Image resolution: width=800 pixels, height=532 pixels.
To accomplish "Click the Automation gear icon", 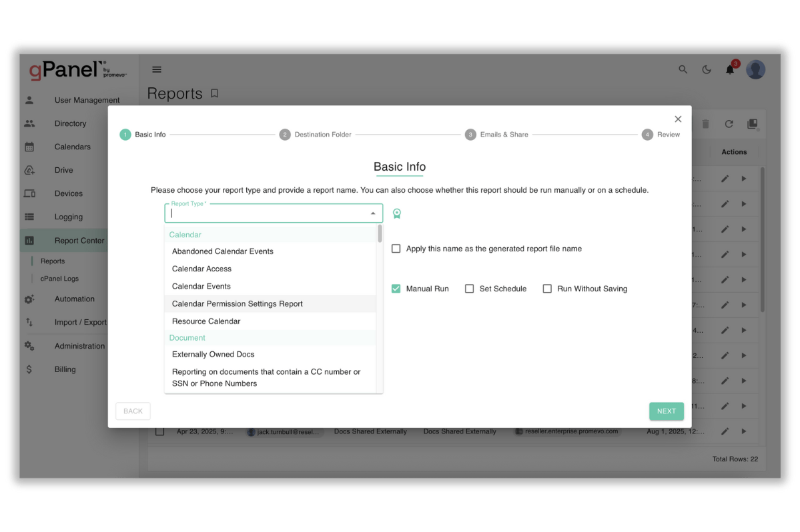I will click(29, 299).
